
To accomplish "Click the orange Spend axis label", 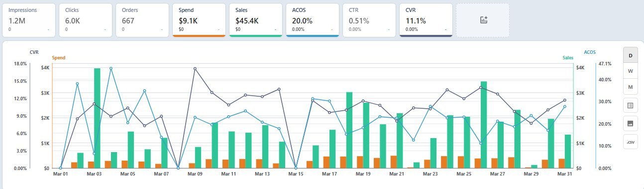I will (x=59, y=58).
